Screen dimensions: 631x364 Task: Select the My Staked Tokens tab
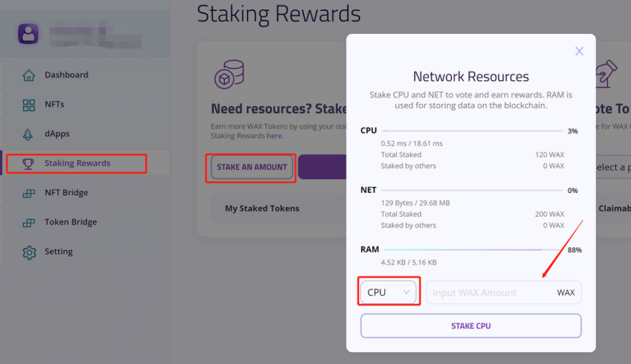(262, 208)
